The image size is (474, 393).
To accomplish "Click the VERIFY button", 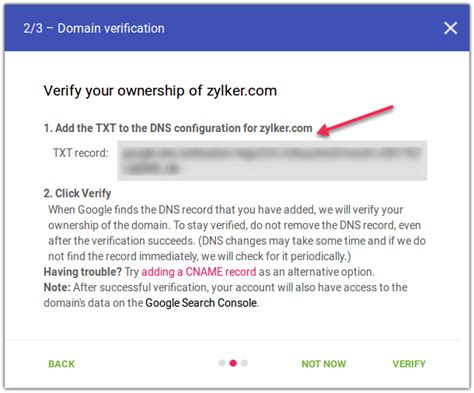I will (x=409, y=364).
